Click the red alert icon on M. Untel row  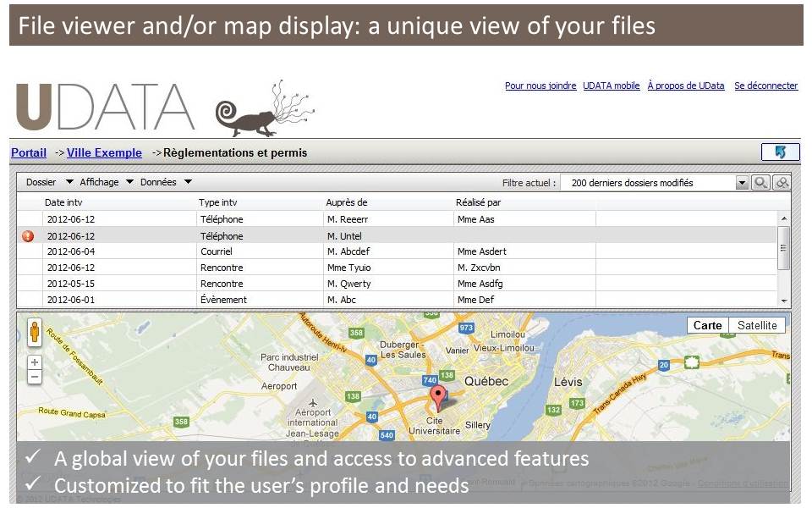click(x=28, y=236)
